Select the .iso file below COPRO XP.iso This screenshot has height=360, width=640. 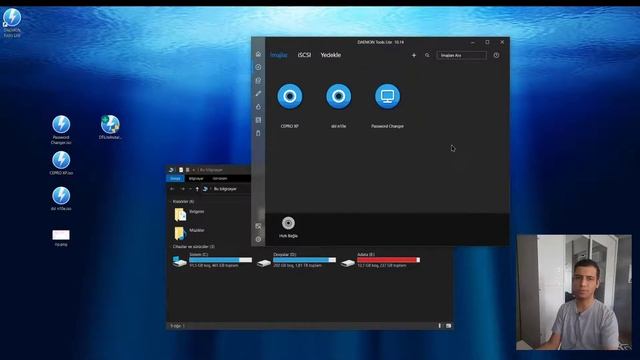(61, 199)
